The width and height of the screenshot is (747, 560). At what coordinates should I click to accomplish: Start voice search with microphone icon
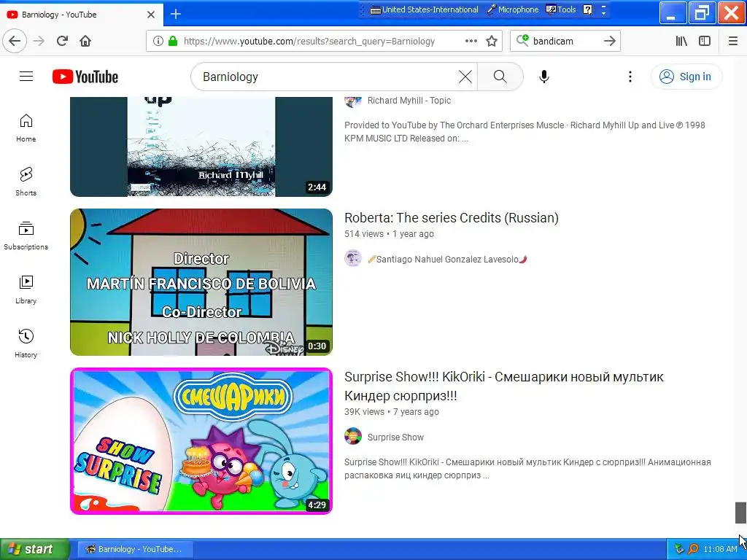(x=543, y=76)
